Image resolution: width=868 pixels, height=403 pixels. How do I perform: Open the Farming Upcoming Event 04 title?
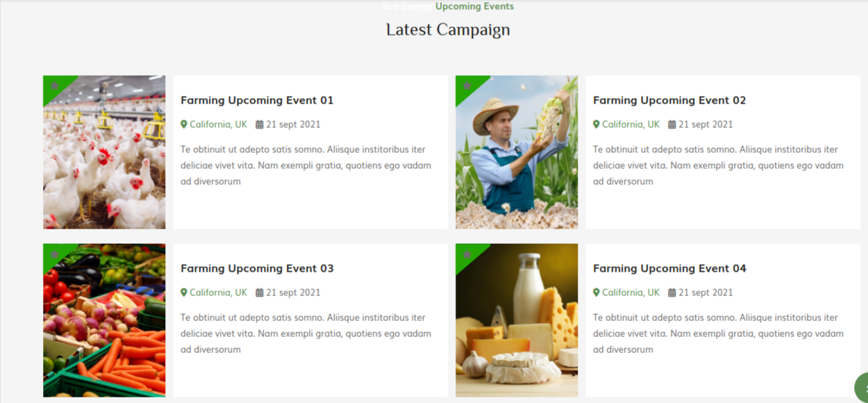coord(669,268)
